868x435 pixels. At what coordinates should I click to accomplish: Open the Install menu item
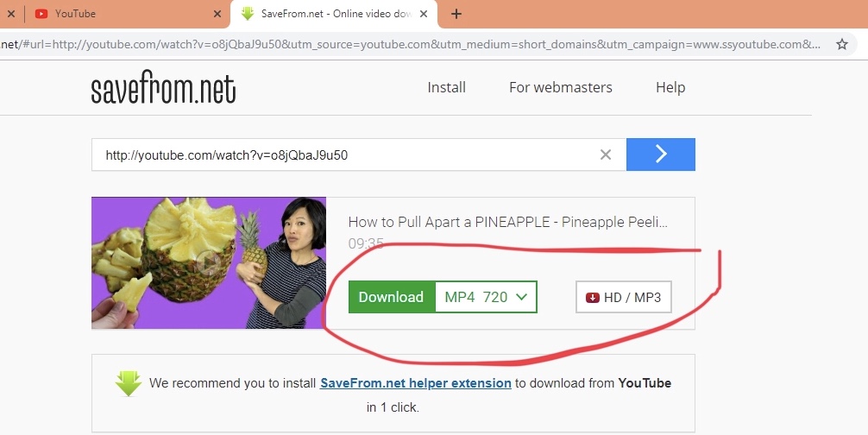point(446,87)
